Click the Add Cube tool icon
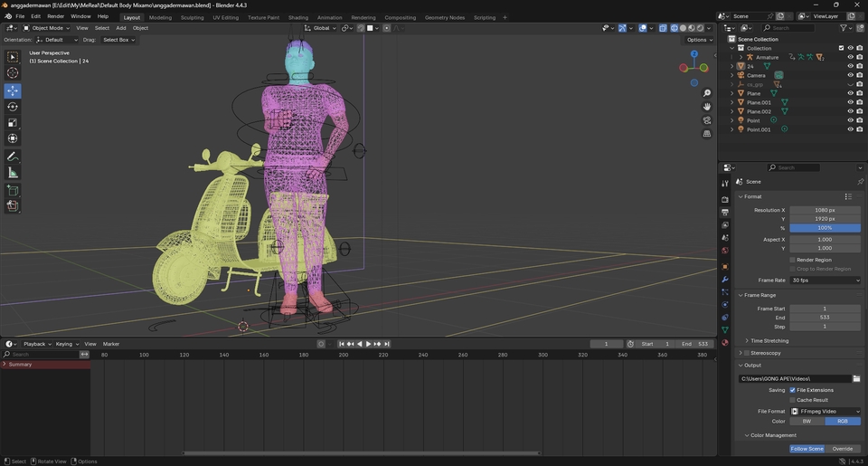The width and height of the screenshot is (868, 466). (x=13, y=190)
